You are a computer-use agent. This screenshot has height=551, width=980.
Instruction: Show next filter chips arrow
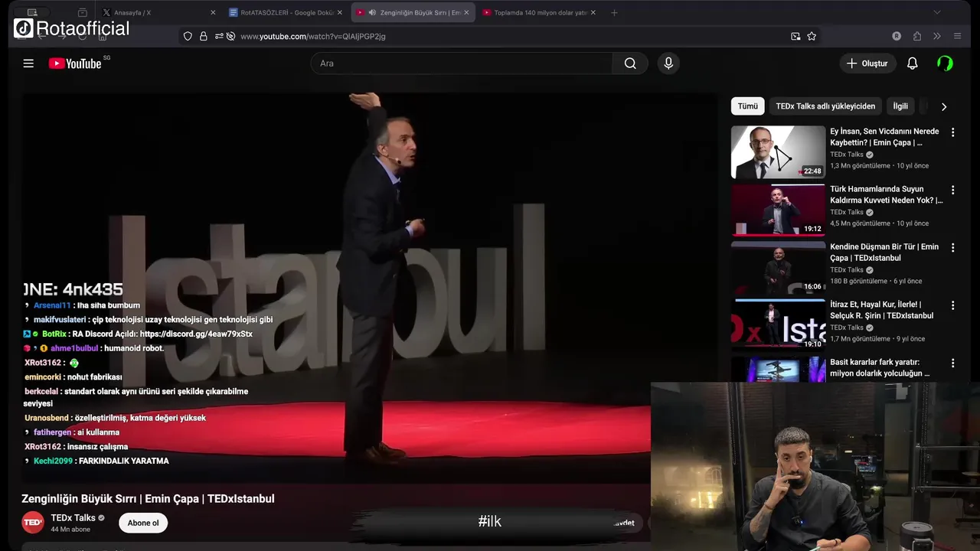coord(944,106)
